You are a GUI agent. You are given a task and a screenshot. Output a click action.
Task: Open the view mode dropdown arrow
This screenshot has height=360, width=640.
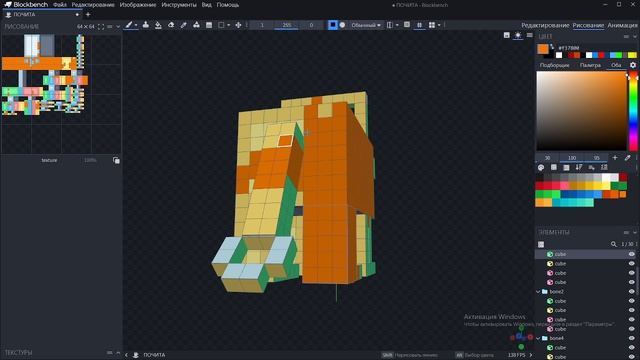click(x=439, y=25)
